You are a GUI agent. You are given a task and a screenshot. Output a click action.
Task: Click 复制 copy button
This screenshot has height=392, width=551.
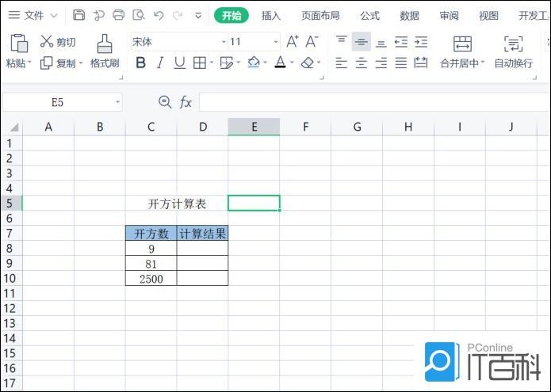(58, 63)
